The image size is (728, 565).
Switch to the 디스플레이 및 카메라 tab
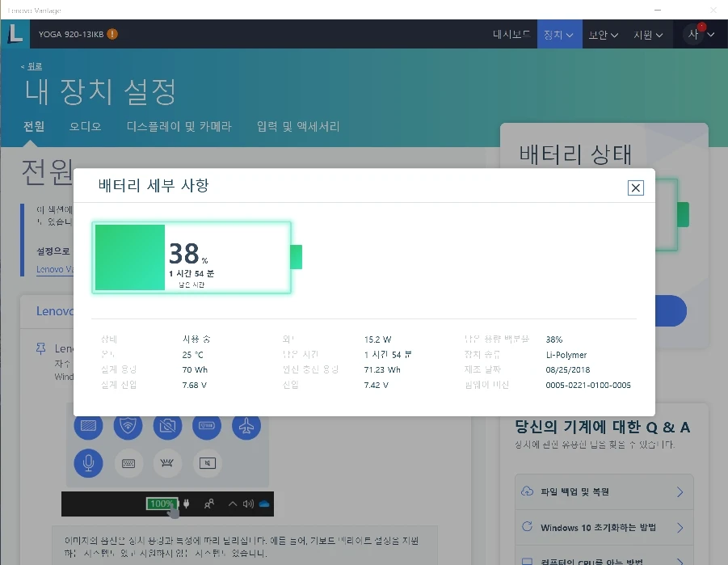[179, 126]
